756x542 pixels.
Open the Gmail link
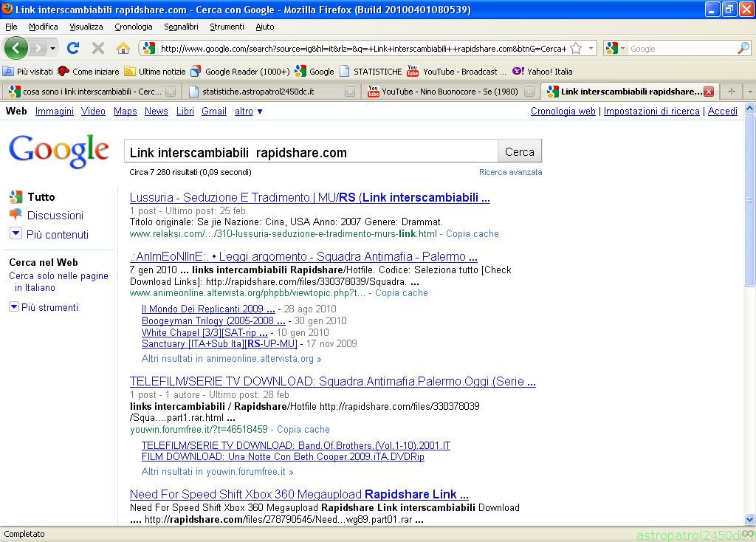click(x=214, y=112)
